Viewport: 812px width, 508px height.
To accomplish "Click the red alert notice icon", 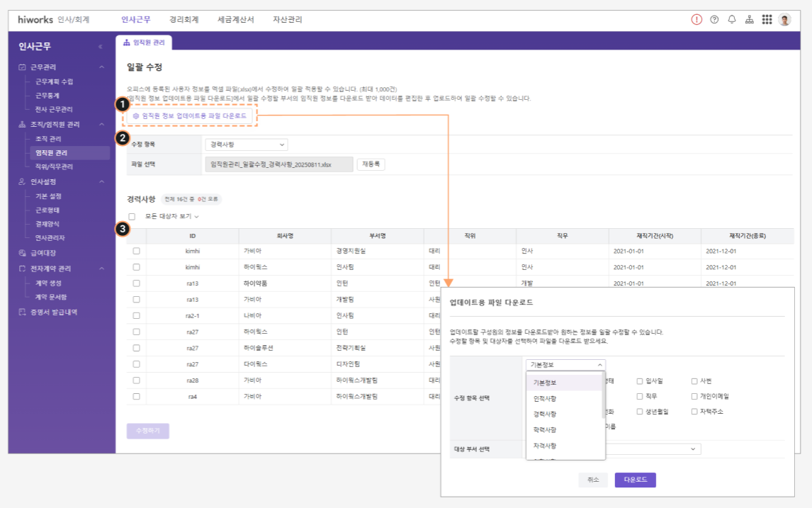I will coord(697,20).
